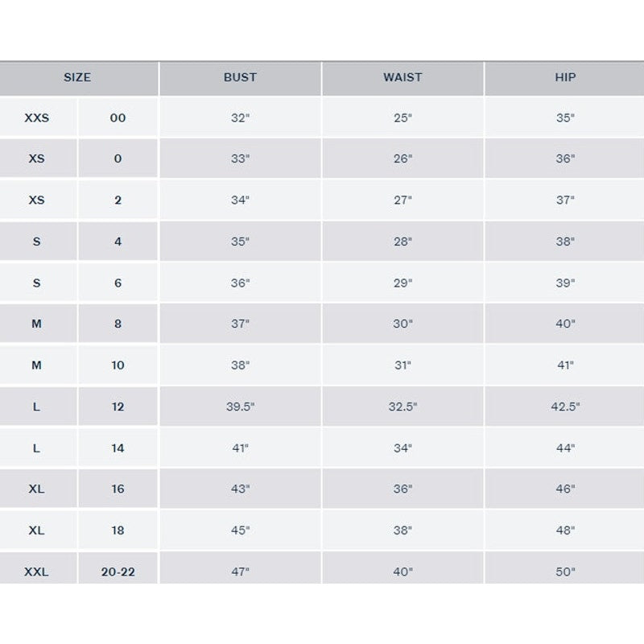Select the 50" hip value
This screenshot has width=644, height=644.
tap(565, 572)
